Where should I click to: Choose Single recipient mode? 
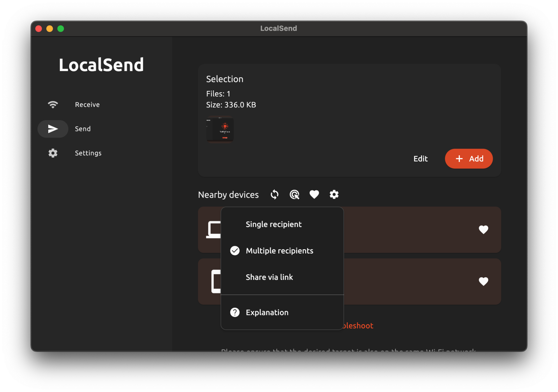[282, 224]
